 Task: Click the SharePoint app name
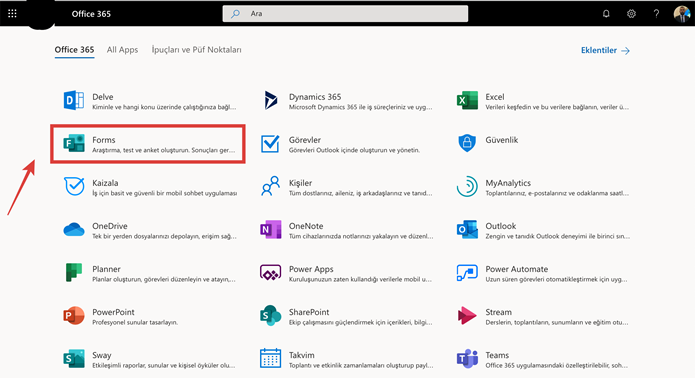coord(309,312)
